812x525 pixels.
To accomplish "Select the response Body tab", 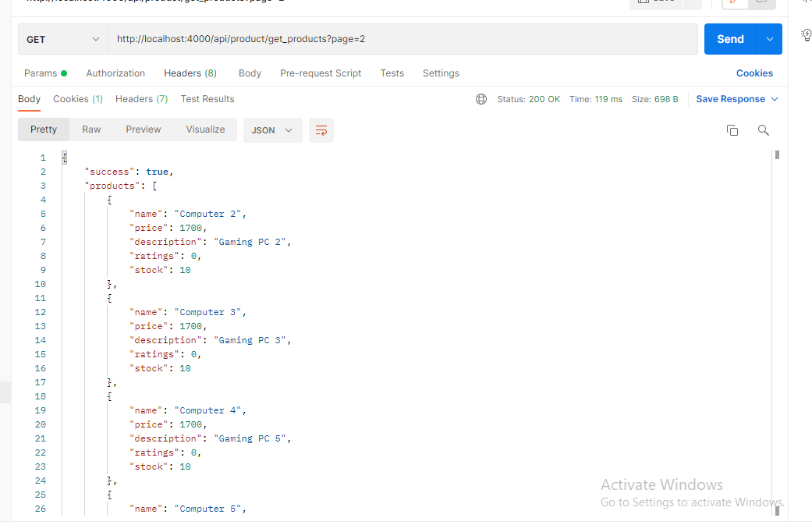I will pyautogui.click(x=29, y=99).
